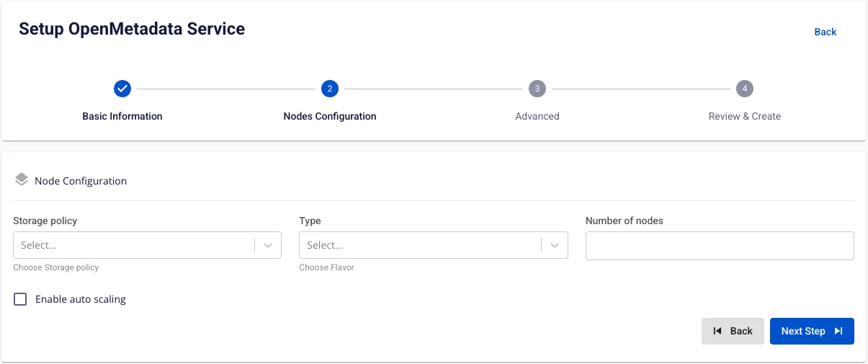Screen dimensions: 868x364
Task: Go to step 4 Review & Create circle
Action: pyautogui.click(x=745, y=89)
